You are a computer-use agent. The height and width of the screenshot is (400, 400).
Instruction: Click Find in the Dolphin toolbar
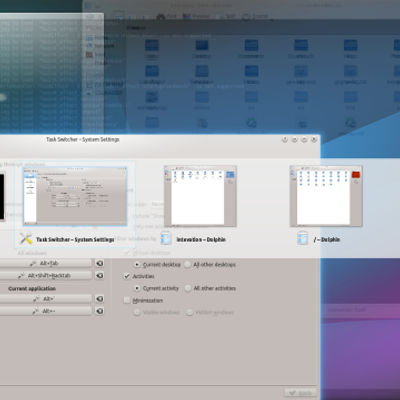(x=166, y=16)
